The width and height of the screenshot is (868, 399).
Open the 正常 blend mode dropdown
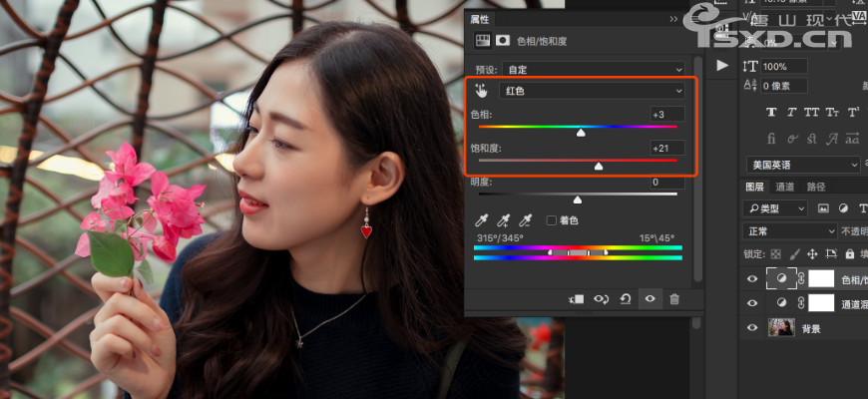click(786, 231)
